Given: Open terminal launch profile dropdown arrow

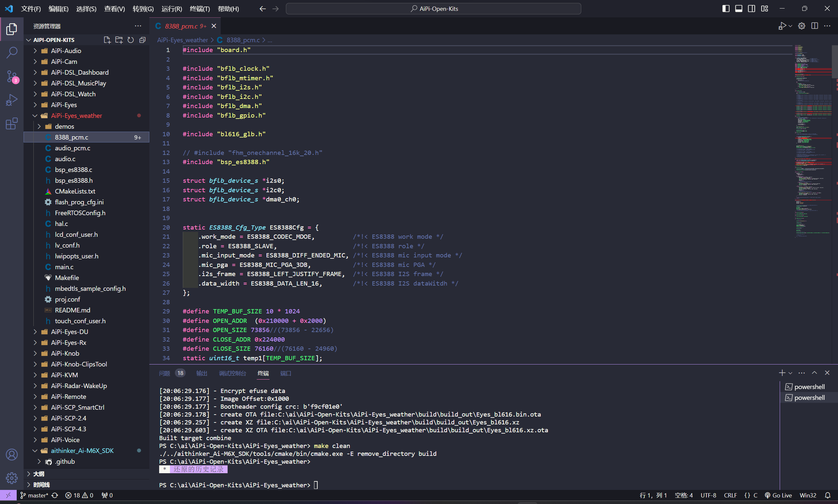Looking at the screenshot, I should click(790, 373).
